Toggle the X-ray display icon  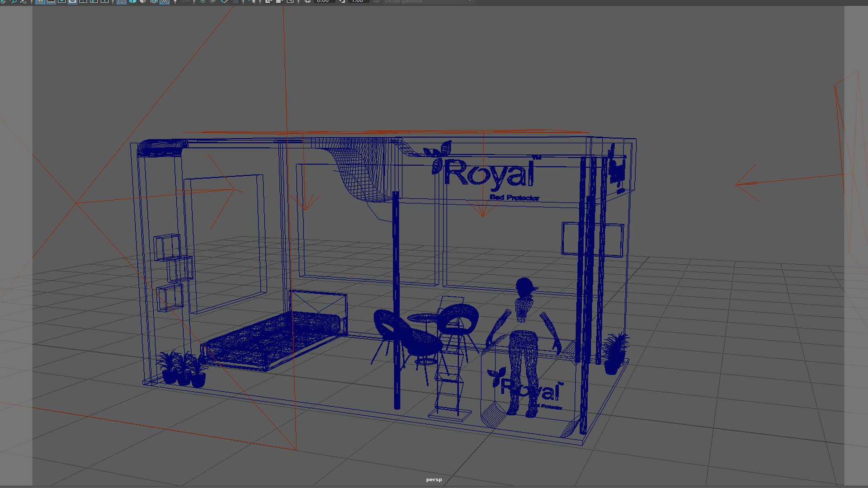coord(269,1)
